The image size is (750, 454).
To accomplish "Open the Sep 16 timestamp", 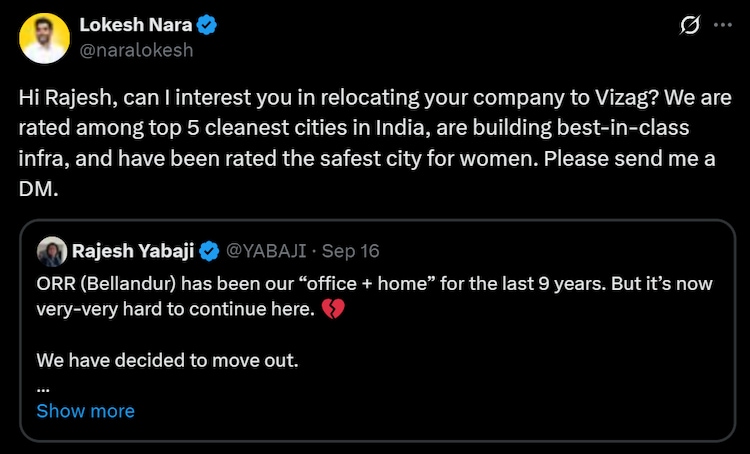I will [x=352, y=251].
